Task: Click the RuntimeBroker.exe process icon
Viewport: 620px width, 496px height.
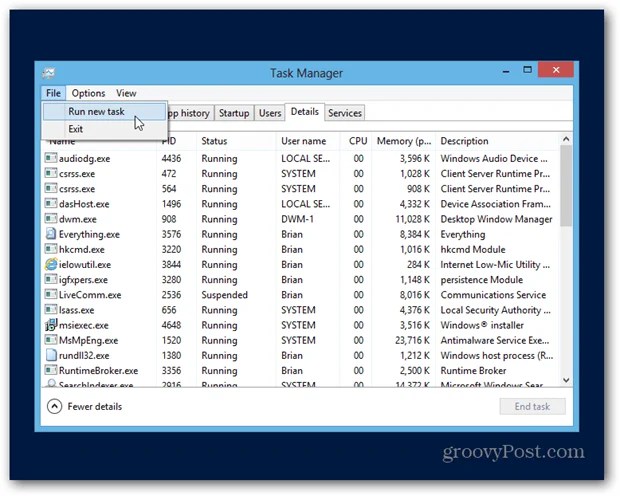Action: 51,370
